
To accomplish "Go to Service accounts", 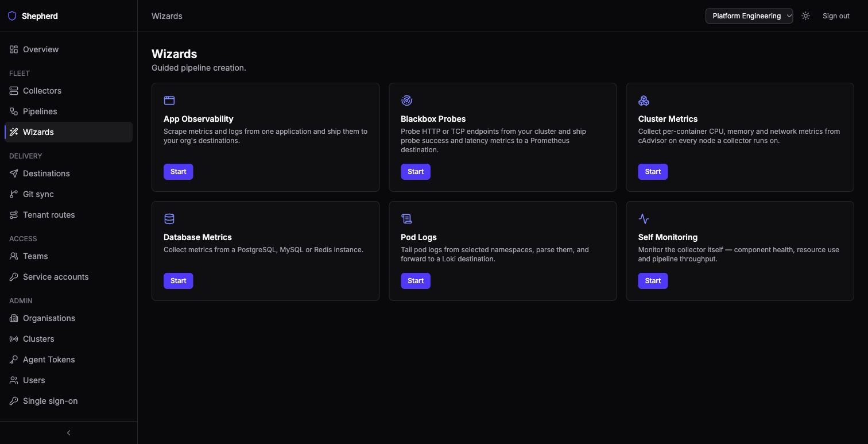I will pos(68,277).
